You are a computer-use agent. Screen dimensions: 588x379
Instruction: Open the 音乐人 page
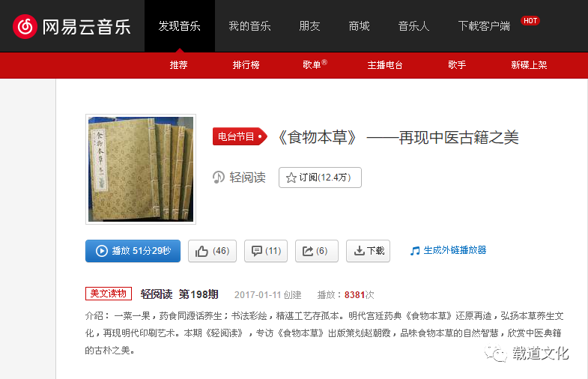(414, 26)
